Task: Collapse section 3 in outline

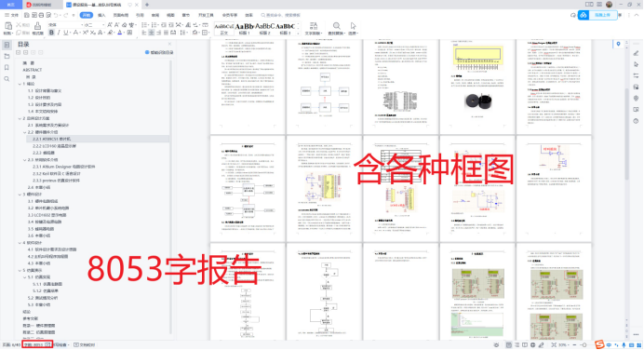Action: coord(20,195)
